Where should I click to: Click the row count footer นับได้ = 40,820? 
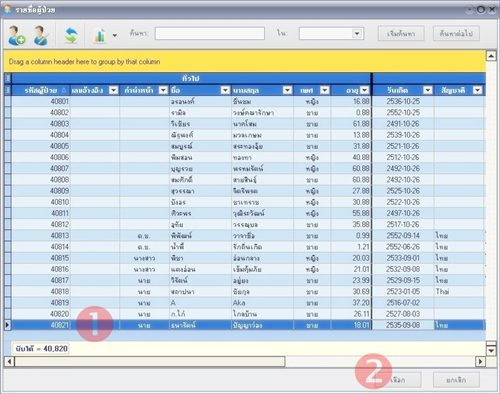(41, 349)
